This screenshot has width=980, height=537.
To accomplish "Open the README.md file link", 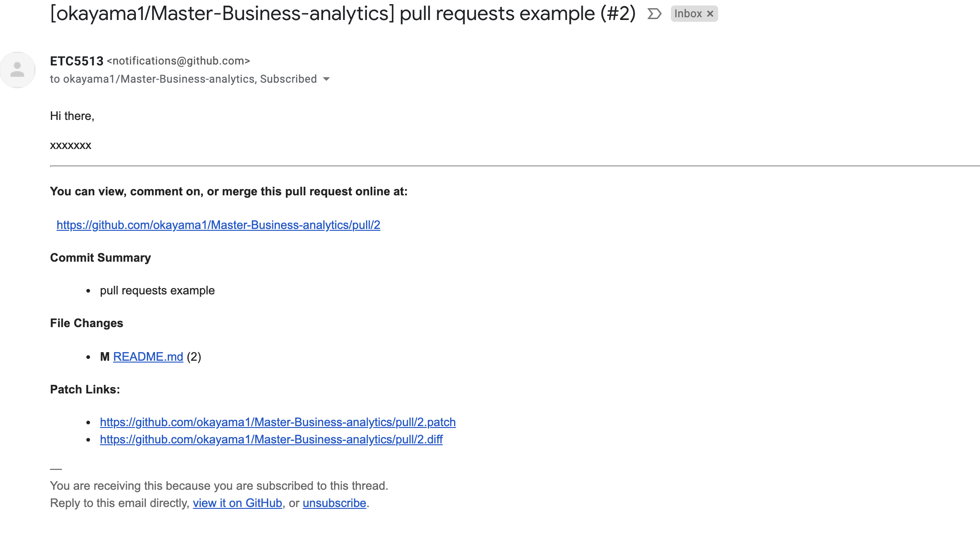I will pos(148,357).
